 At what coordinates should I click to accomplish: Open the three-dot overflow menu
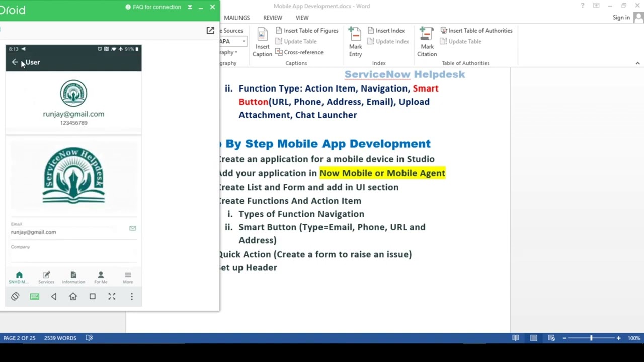132,297
